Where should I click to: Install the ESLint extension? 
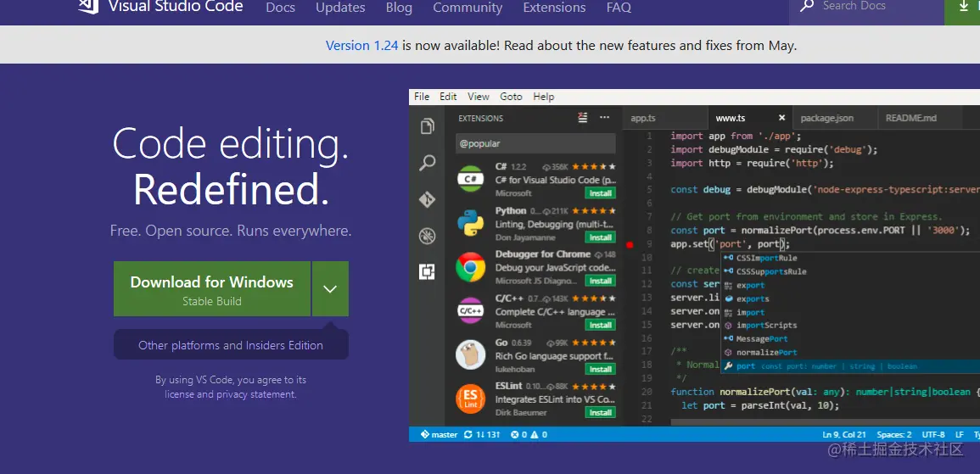(x=601, y=413)
